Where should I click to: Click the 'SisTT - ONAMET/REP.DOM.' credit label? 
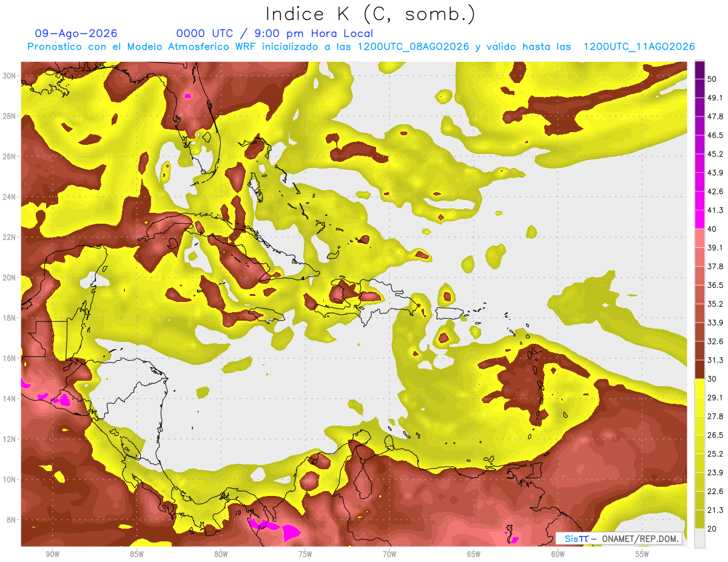click(618, 538)
